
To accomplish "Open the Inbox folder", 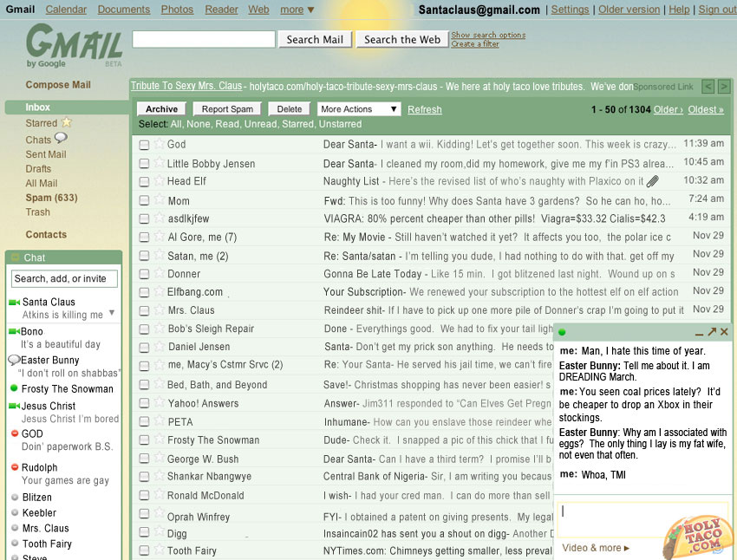I will (37, 107).
